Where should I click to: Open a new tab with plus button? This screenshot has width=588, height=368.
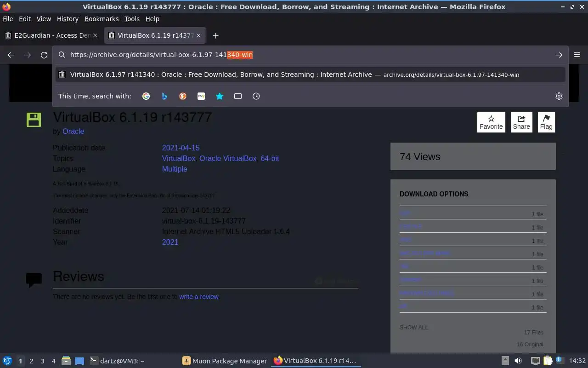[215, 35]
